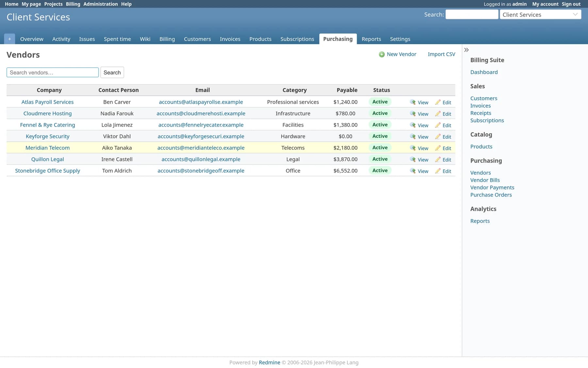Open Vendor Bills in the sidebar
This screenshot has height=368, width=588.
click(485, 180)
